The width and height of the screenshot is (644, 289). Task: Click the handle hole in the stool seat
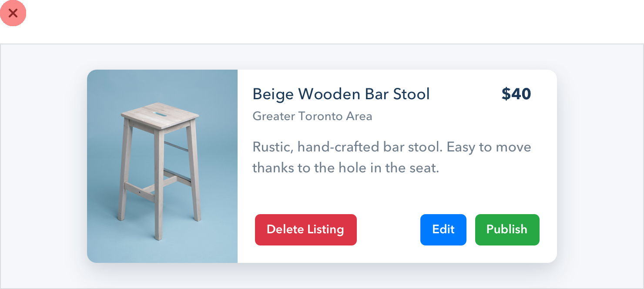click(x=159, y=114)
